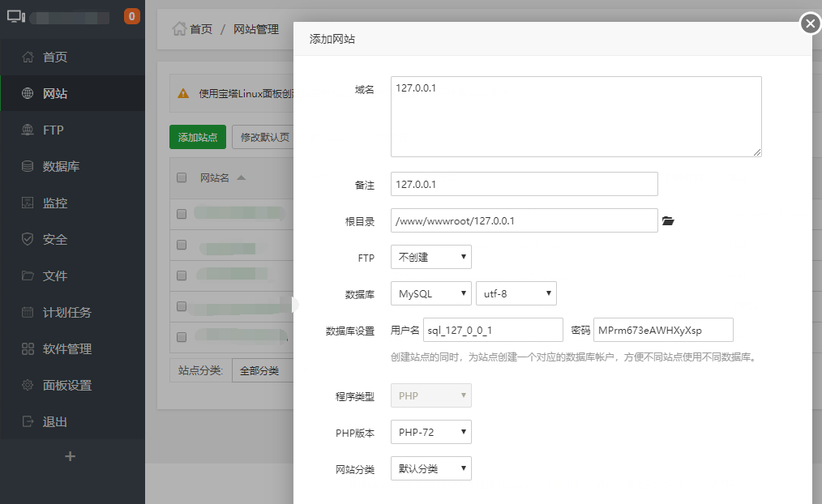Click the shield icon for 安全
The height and width of the screenshot is (504, 822).
pyautogui.click(x=28, y=239)
